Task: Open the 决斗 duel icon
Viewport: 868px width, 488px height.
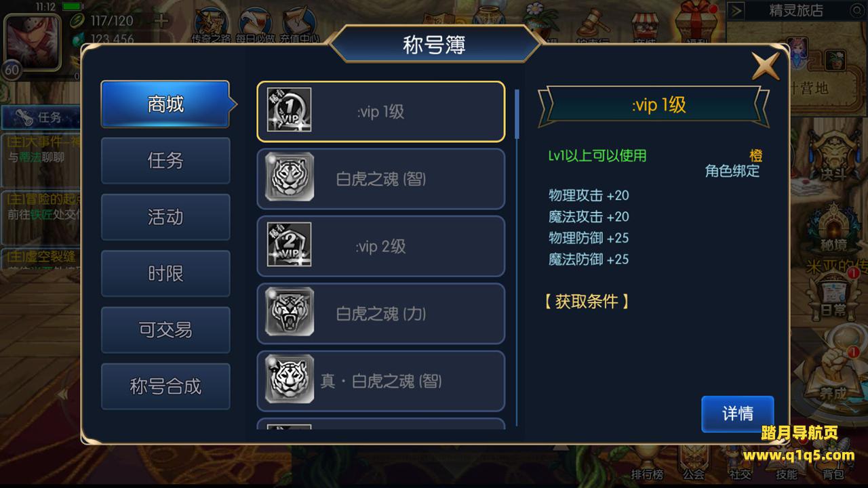Action: [831, 157]
